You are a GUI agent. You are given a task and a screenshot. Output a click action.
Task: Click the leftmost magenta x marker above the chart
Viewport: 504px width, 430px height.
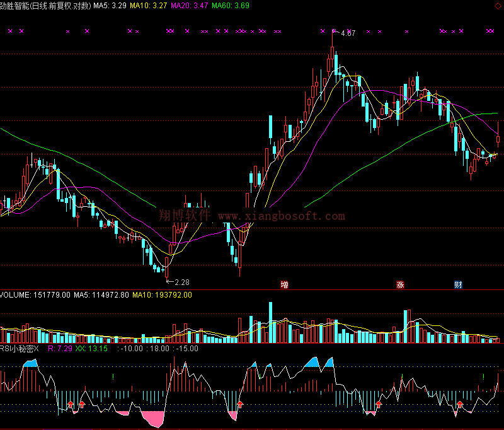10,31
